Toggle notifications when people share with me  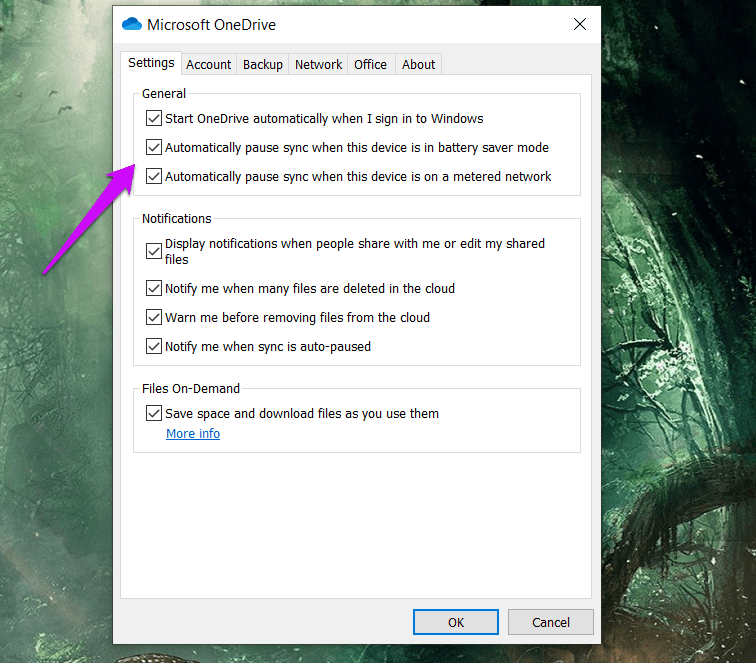coord(154,251)
